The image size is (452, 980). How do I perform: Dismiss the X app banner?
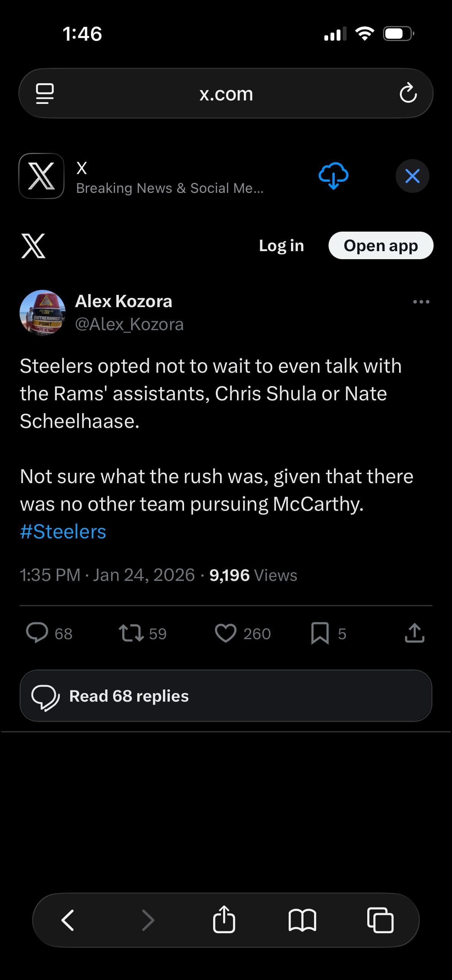pos(412,176)
